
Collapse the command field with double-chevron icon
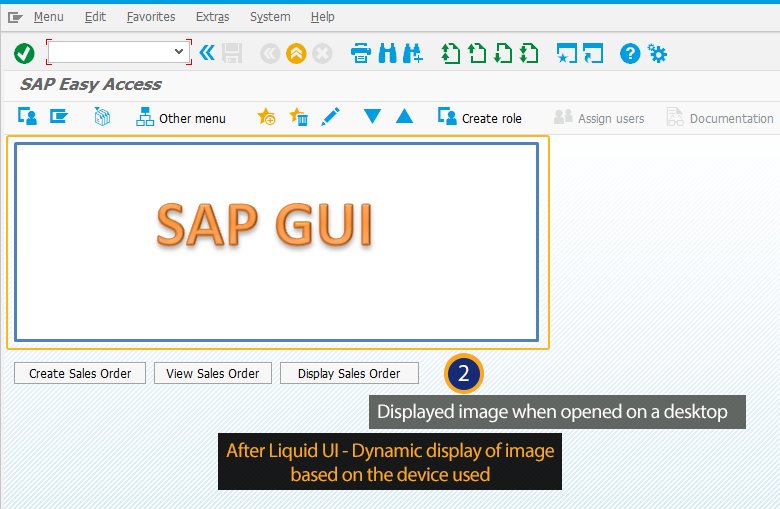207,52
